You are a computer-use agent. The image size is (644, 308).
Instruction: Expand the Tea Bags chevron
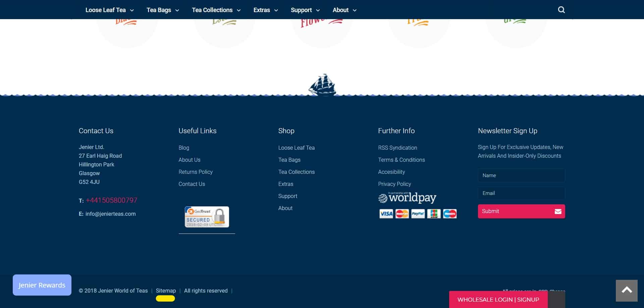177,10
